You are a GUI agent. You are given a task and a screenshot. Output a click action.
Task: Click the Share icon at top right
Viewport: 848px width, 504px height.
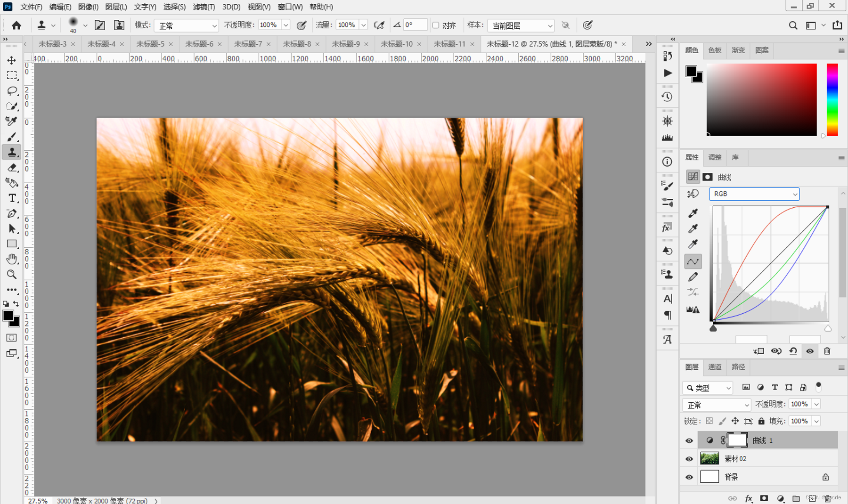point(837,25)
